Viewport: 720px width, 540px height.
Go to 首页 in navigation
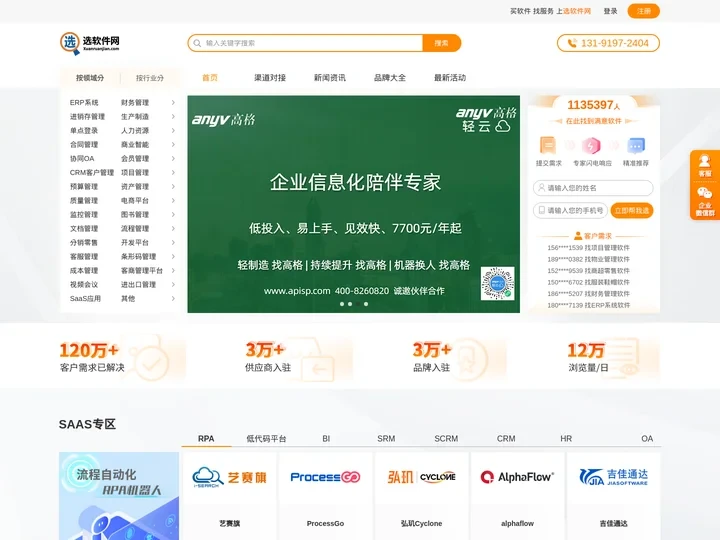tap(210, 78)
